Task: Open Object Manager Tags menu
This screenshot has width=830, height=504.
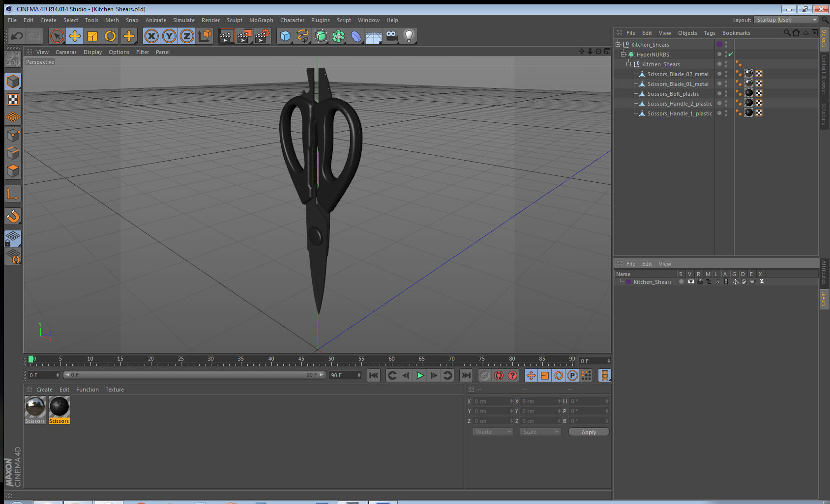Action: point(710,33)
